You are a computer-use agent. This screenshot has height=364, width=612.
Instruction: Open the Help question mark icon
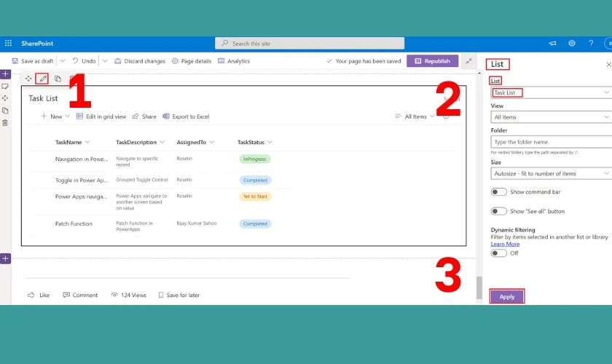(591, 43)
